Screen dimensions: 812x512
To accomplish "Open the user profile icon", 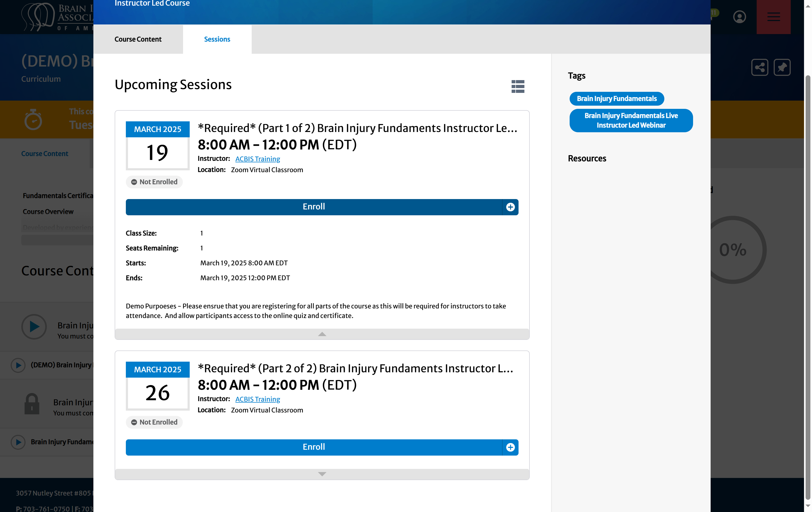I will 739,17.
